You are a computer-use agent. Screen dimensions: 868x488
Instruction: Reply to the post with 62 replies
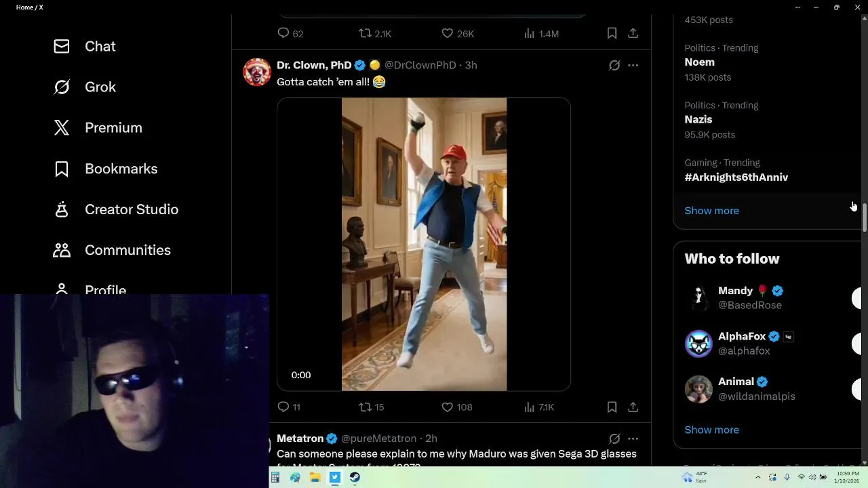pyautogui.click(x=290, y=33)
